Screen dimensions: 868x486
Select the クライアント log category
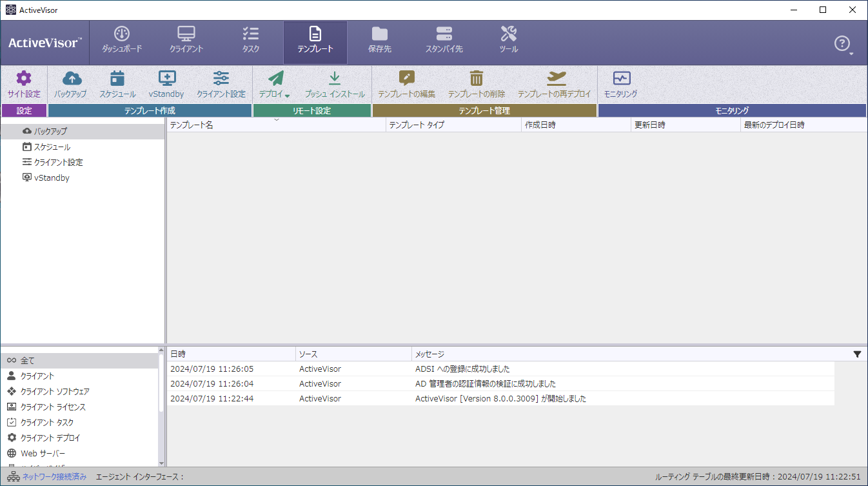(79, 376)
